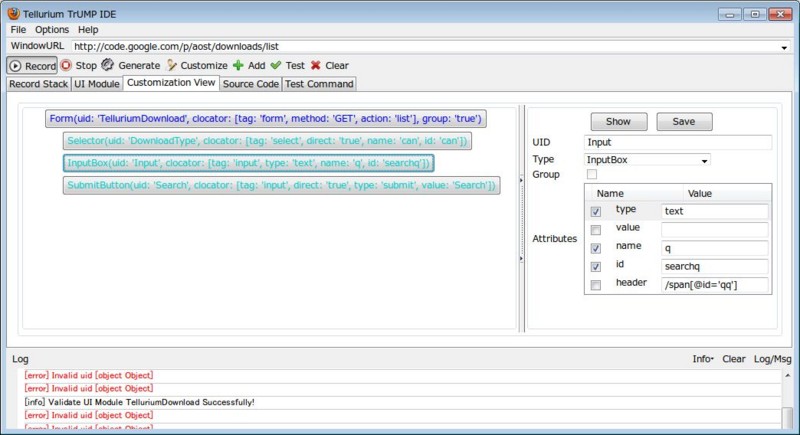Viewport: 800px width, 435px height.
Task: Select the Customization View tab
Action: tap(171, 83)
